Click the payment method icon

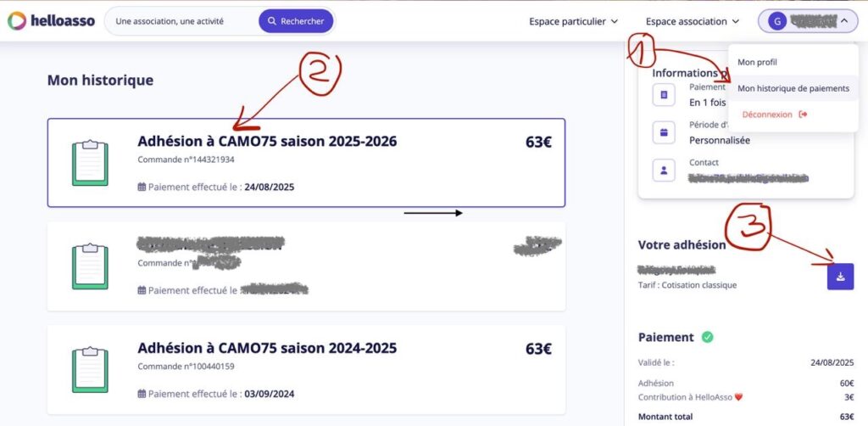pos(664,94)
